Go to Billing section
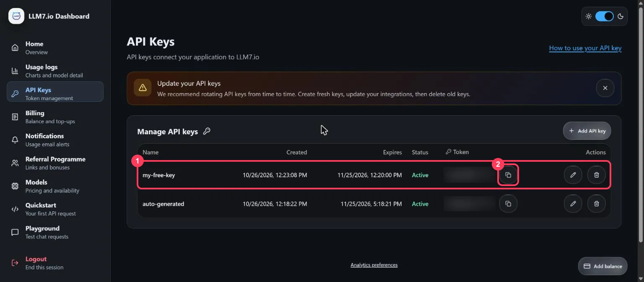Viewport: 644px width, 282px height. 55,117
